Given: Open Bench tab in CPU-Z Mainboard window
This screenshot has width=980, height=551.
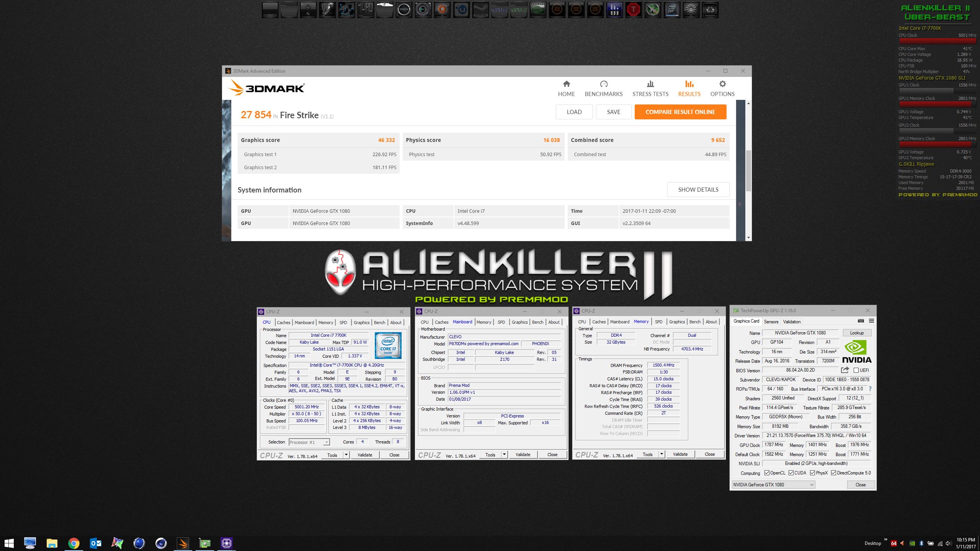Looking at the screenshot, I should pyautogui.click(x=537, y=322).
